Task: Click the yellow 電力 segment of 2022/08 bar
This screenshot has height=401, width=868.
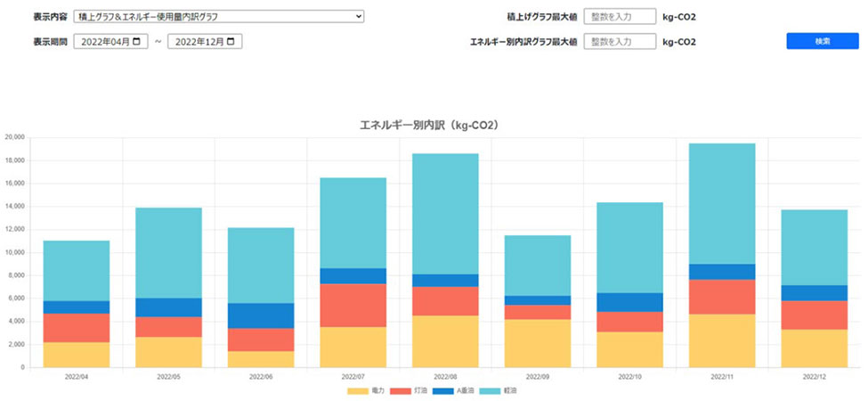Action: pyautogui.click(x=445, y=341)
